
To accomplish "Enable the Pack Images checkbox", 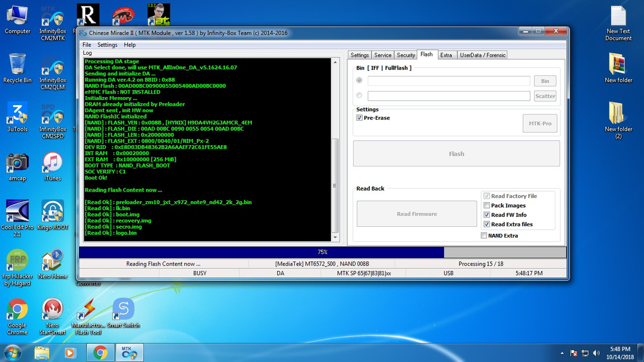I will pos(487,206).
